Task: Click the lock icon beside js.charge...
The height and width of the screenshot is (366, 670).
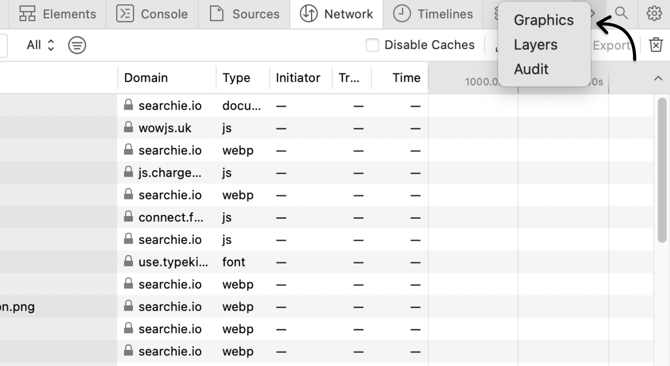Action: [128, 172]
